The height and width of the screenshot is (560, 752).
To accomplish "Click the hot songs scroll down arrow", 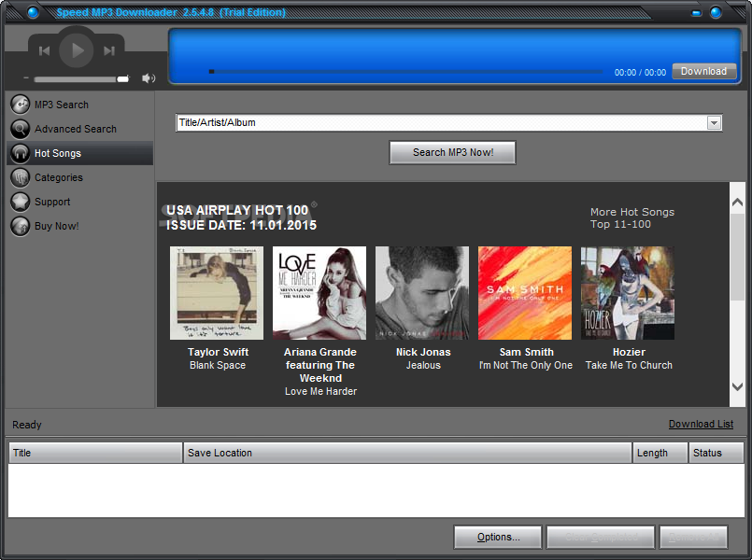I will click(738, 386).
